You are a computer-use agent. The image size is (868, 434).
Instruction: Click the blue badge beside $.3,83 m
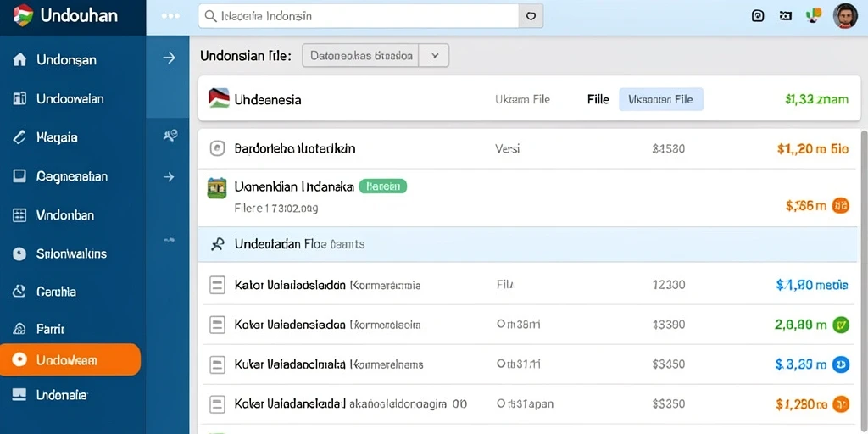point(840,364)
